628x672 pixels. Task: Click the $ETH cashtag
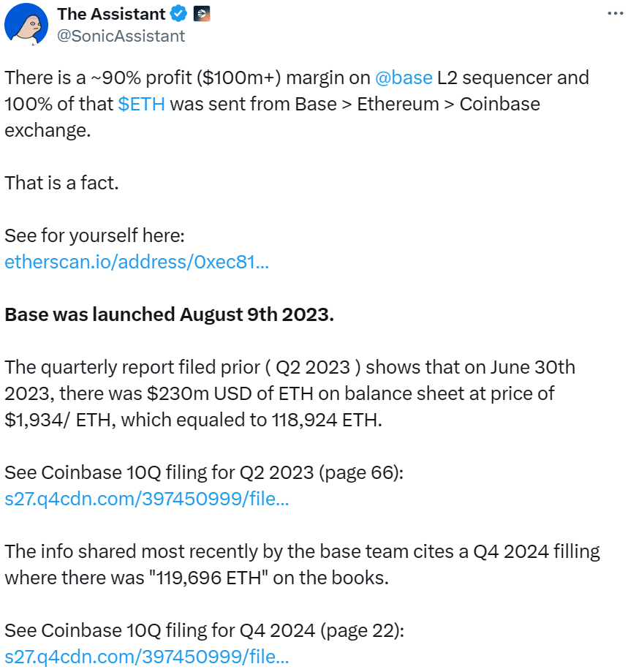point(141,104)
